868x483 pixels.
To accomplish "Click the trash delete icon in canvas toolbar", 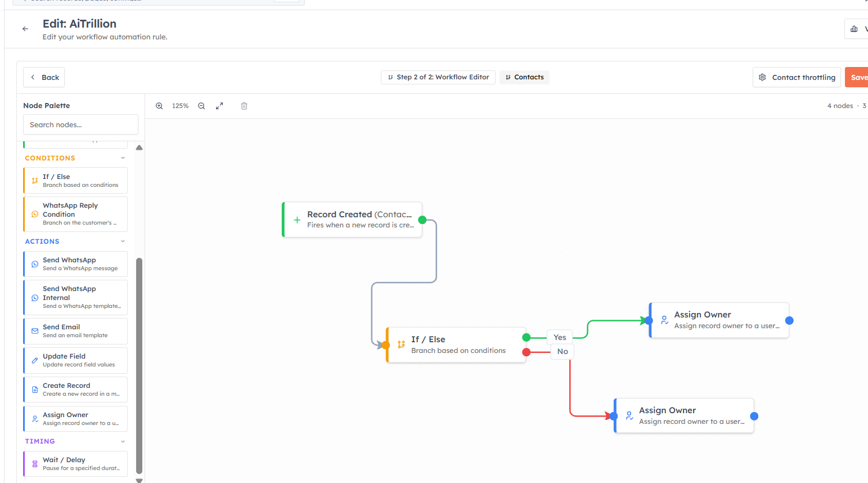I will 244,106.
